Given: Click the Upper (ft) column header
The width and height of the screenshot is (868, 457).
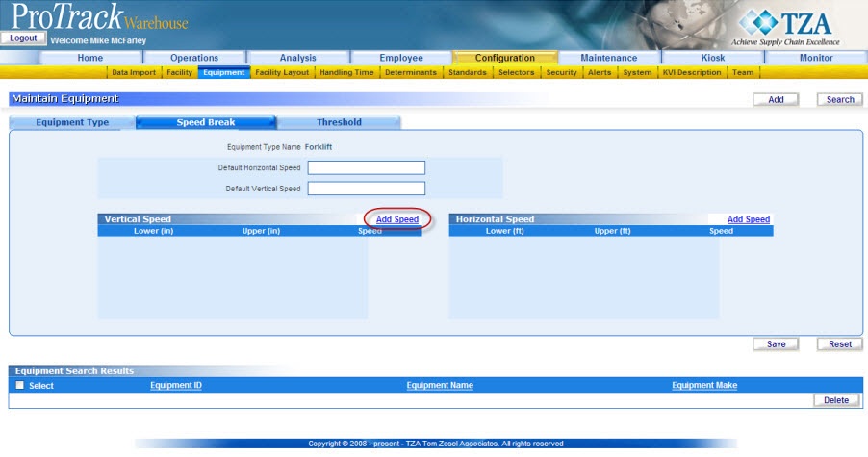Looking at the screenshot, I should click(612, 231).
